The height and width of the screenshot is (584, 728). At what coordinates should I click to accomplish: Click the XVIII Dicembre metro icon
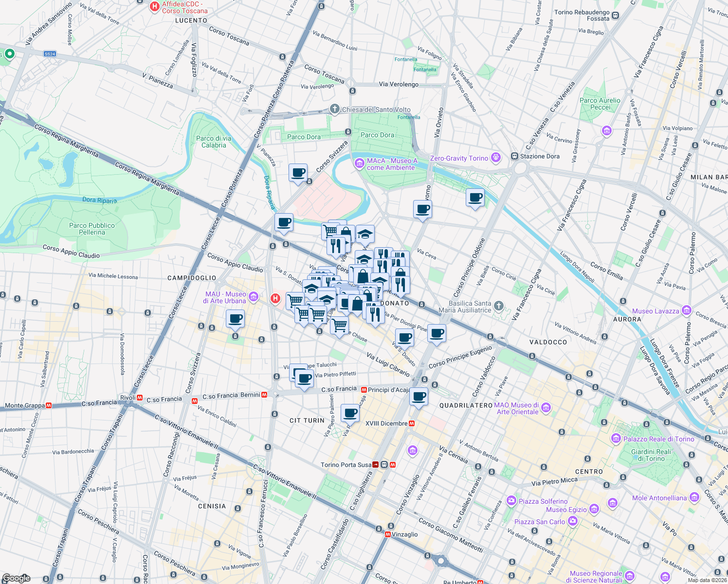[412, 423]
